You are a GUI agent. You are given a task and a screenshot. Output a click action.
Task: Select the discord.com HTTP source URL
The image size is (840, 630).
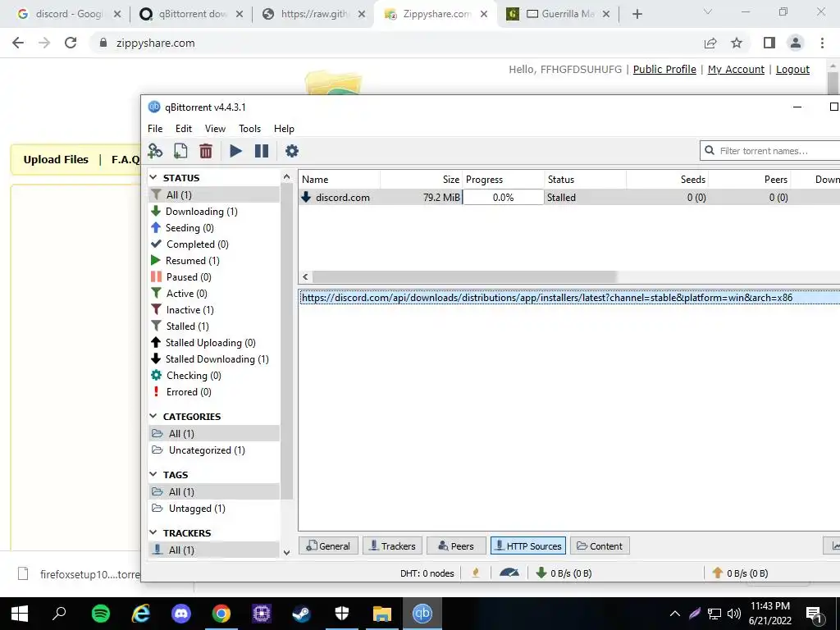[570, 298]
